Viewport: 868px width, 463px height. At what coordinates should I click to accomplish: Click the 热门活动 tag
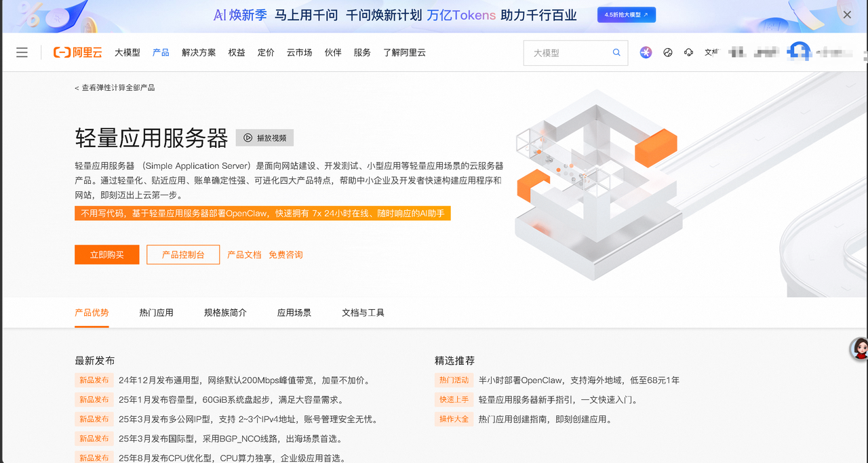pyautogui.click(x=454, y=380)
